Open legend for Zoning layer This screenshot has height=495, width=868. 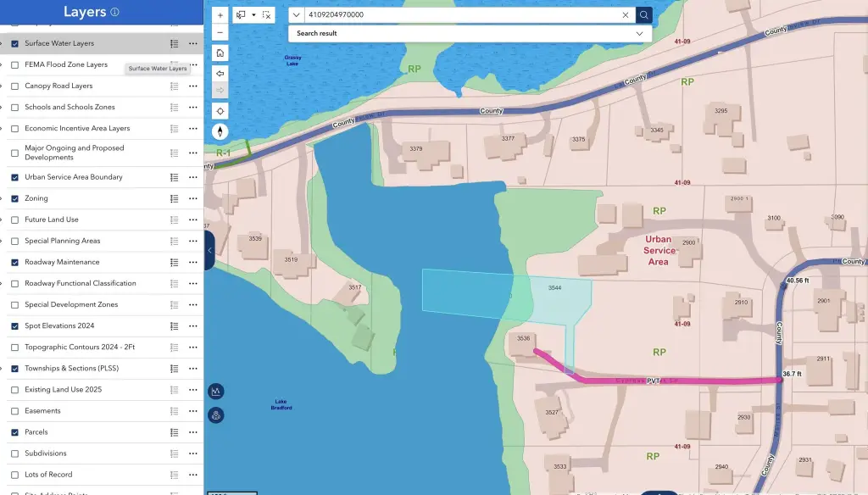[175, 198]
